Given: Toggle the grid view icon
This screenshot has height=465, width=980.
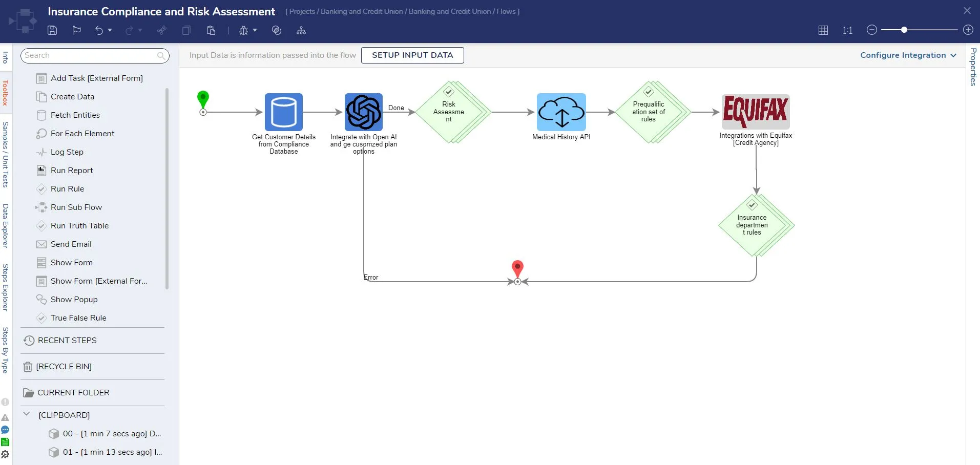Looking at the screenshot, I should click(x=823, y=30).
